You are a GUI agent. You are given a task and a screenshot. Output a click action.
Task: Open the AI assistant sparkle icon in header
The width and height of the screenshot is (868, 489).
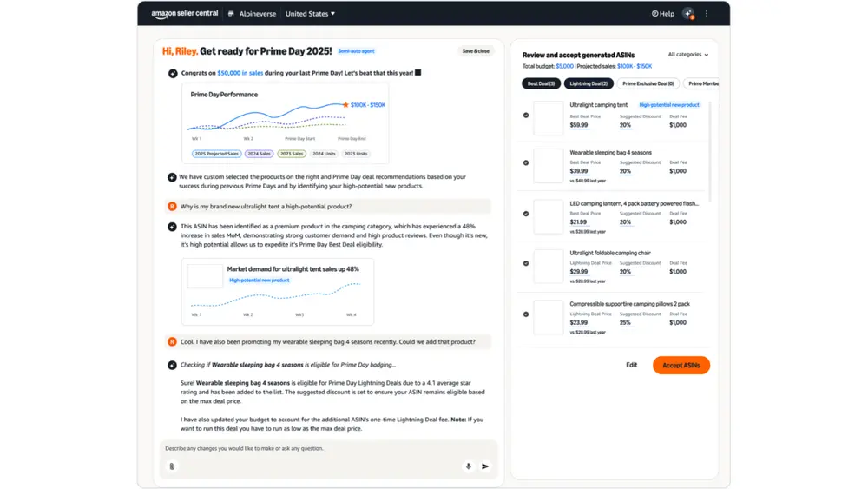tap(688, 14)
